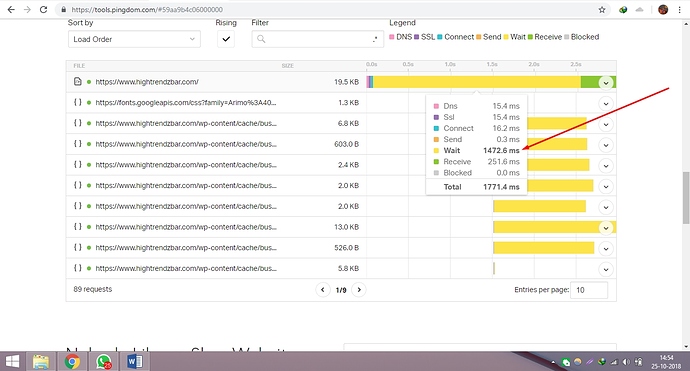Image resolution: width=690 pixels, height=371 pixels.
Task: Click the 19.5 KB size cell
Action: tap(346, 82)
